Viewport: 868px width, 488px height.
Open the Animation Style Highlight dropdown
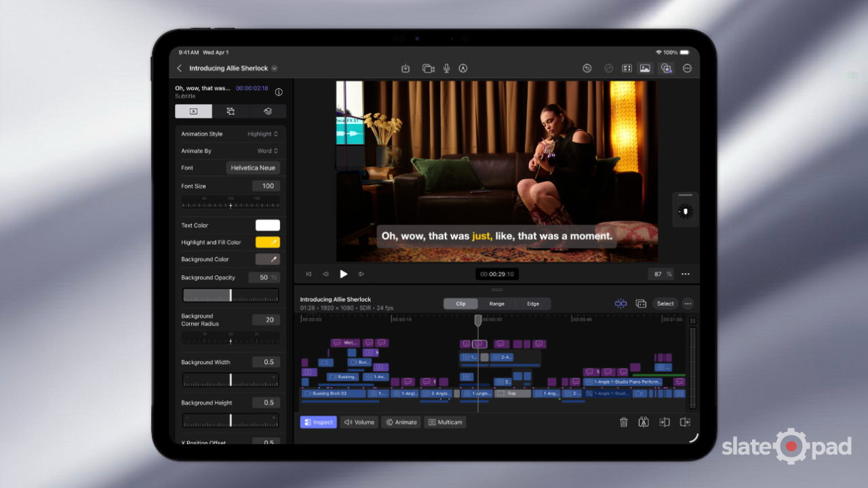point(262,134)
